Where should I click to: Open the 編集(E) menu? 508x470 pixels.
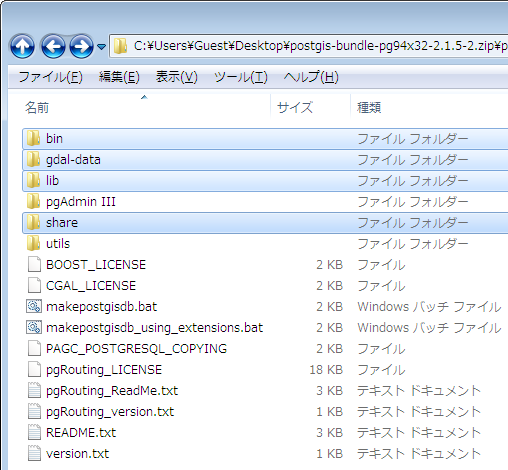coord(119,77)
